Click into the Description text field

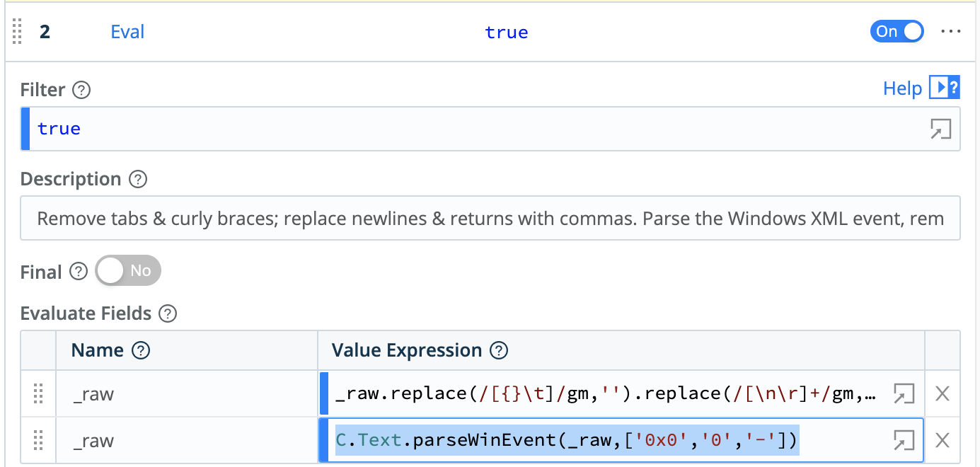490,218
